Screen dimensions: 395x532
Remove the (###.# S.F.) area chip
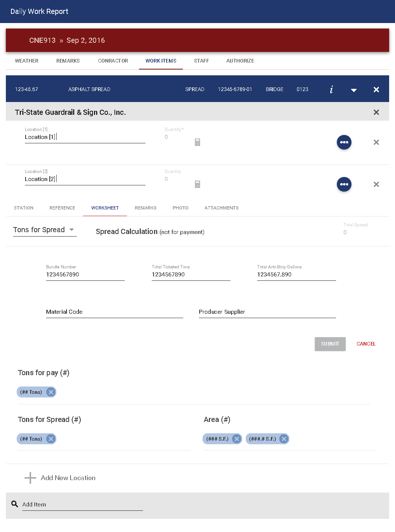point(284,439)
